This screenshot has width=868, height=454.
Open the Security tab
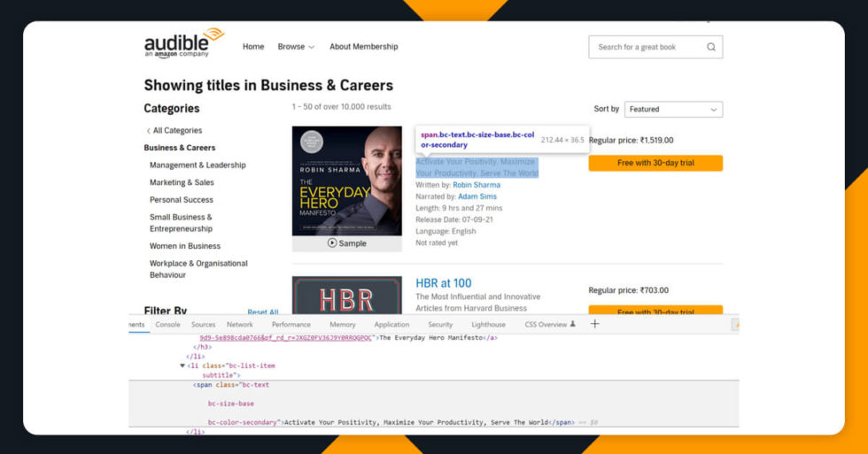(440, 325)
